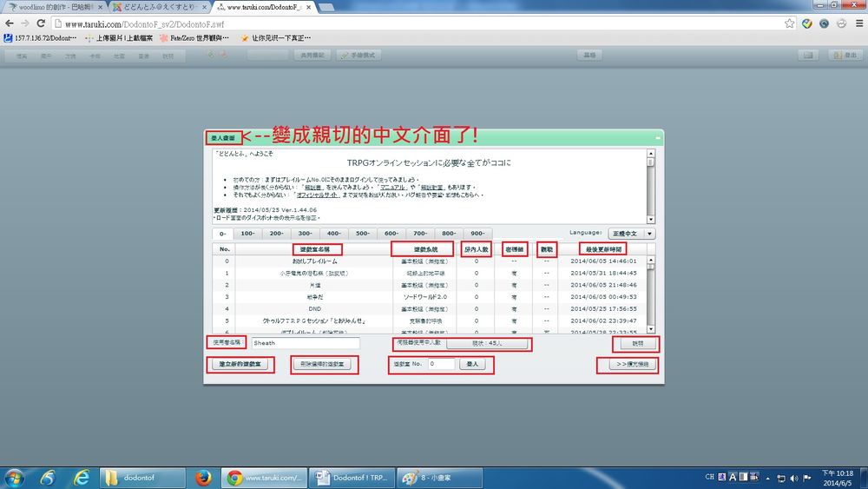Open the 900- room range tab
This screenshot has height=489, width=868.
[477, 234]
